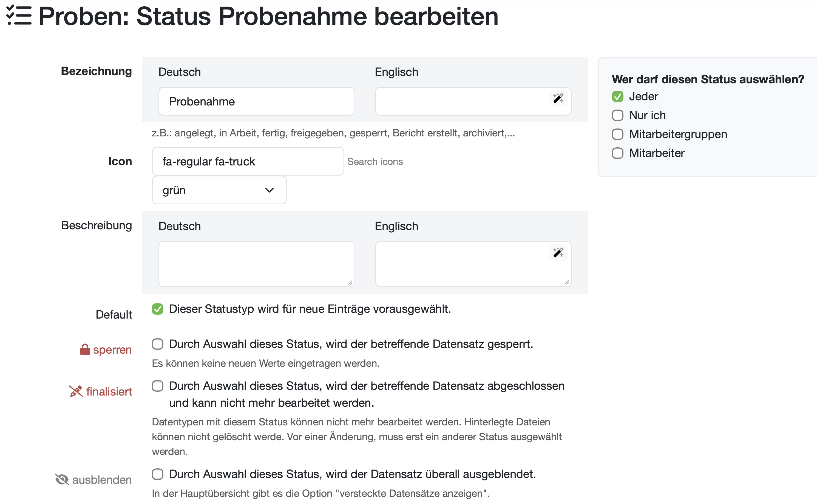
Task: Click the Deutsch Bezeichnung field containing Probenahme
Action: tap(257, 101)
